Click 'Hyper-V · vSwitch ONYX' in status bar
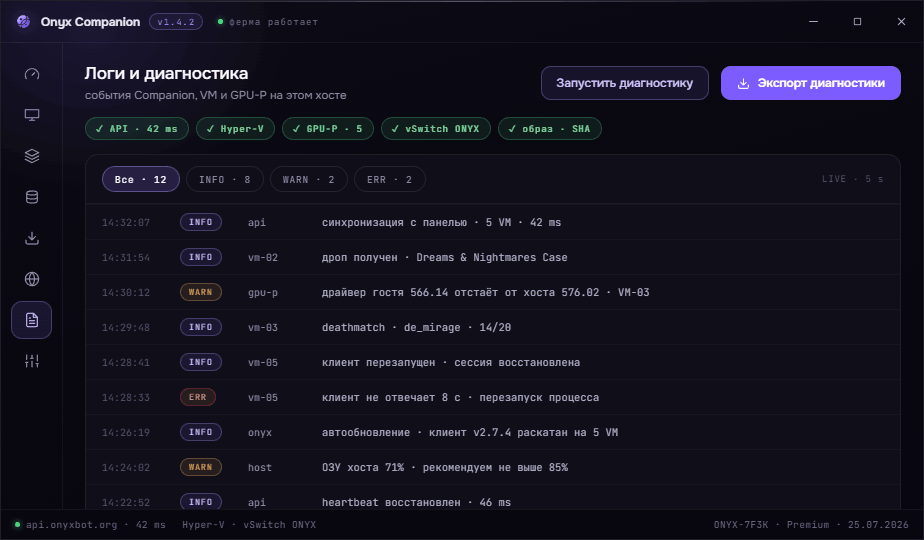Image resolution: width=924 pixels, height=540 pixels. click(x=249, y=525)
